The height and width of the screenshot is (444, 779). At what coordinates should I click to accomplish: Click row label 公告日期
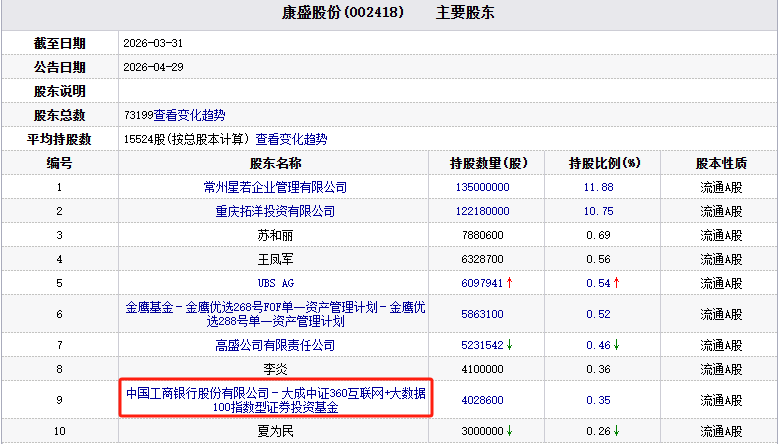tap(60, 67)
